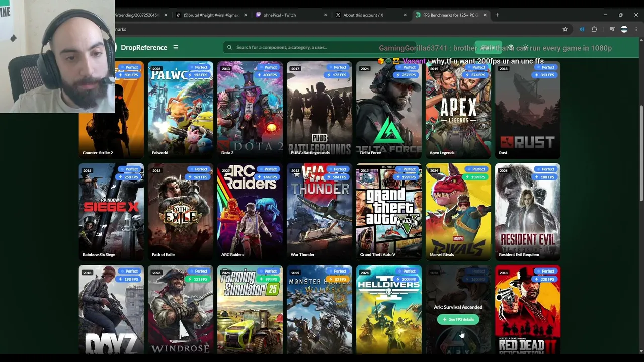Open the Resident Evil Requiem game card
The width and height of the screenshot is (644, 362).
(528, 212)
